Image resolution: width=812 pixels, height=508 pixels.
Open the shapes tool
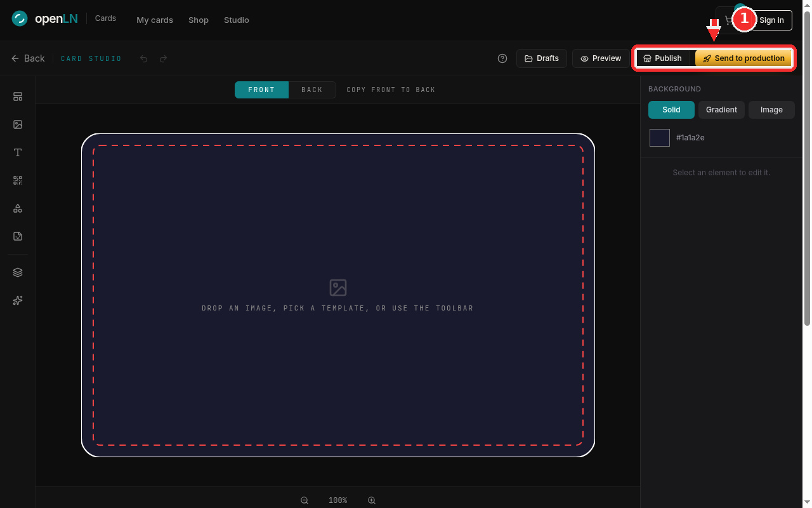18,208
